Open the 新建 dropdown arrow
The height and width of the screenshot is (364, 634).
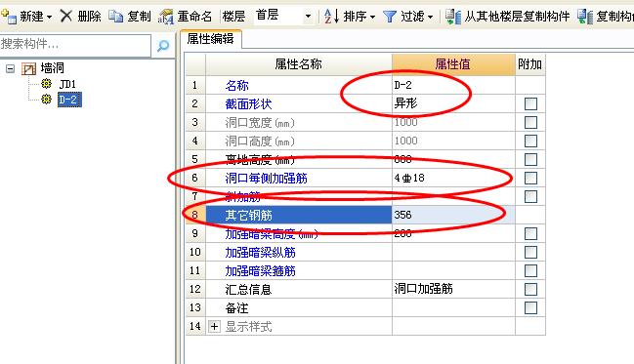[49, 17]
